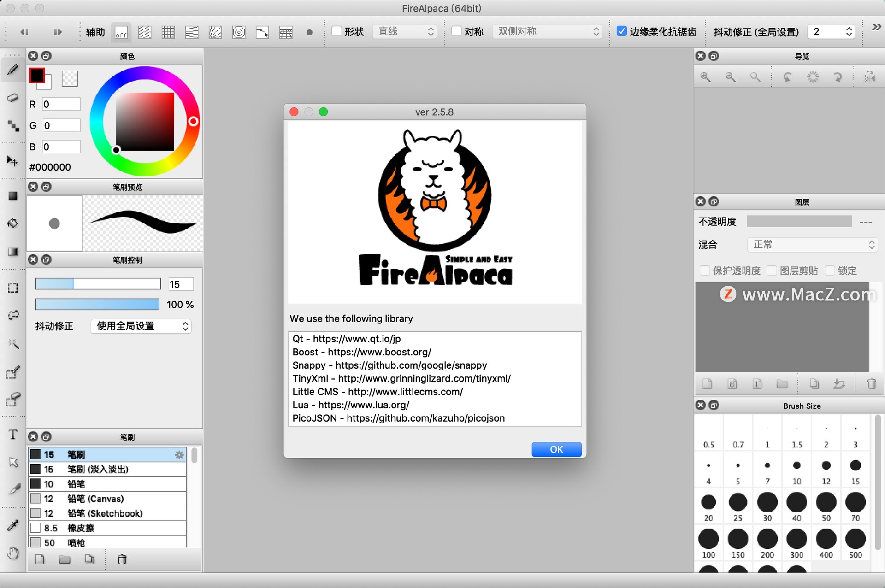Open the 混合 blend mode dropdown

coord(812,245)
